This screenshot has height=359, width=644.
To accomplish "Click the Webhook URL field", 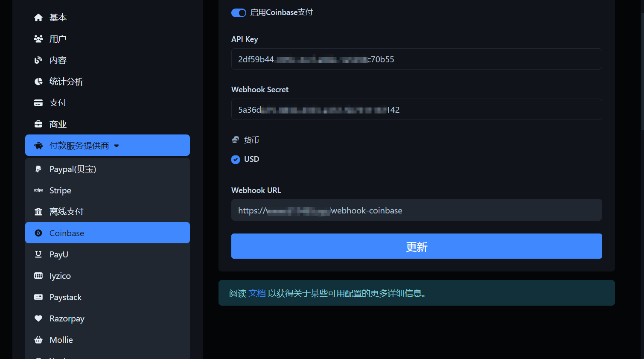I will pos(417,210).
